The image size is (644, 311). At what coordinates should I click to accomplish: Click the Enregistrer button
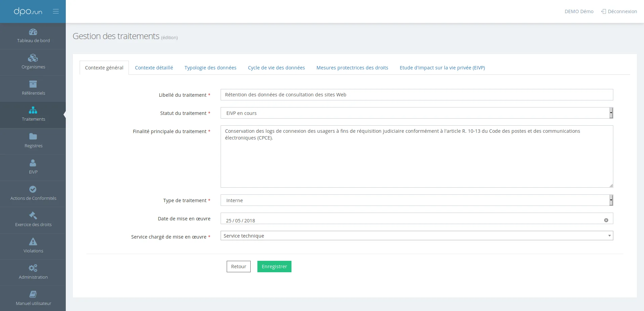pos(274,267)
